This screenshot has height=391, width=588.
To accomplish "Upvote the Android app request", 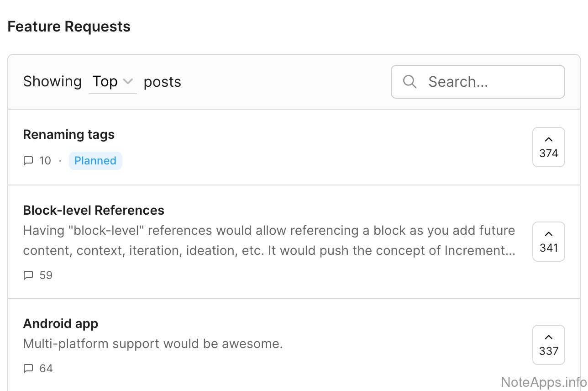I will pos(548,345).
